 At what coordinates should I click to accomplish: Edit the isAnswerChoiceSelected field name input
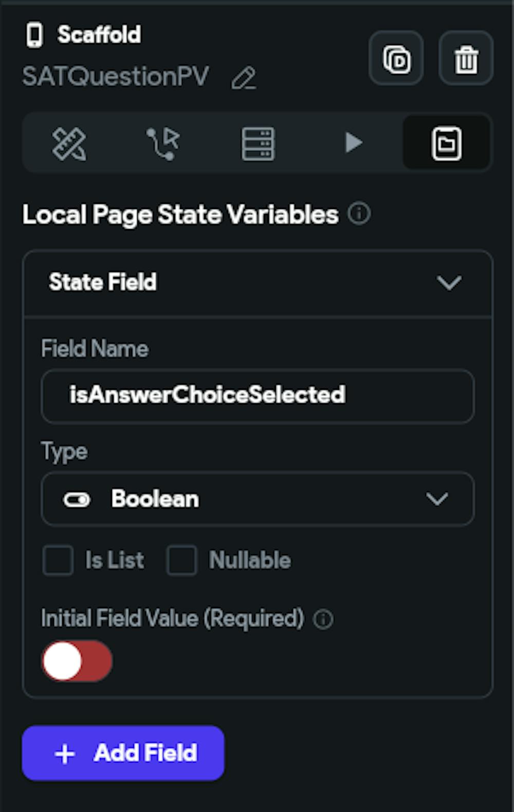(257, 395)
